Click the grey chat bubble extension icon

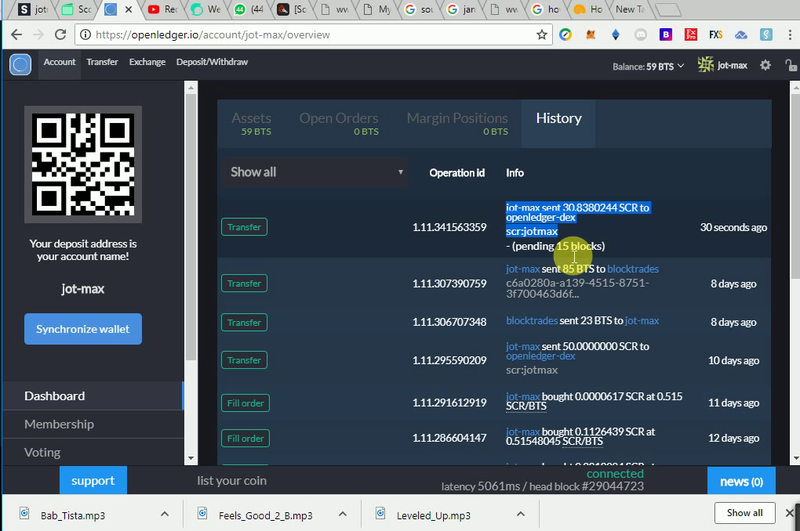[x=640, y=35]
